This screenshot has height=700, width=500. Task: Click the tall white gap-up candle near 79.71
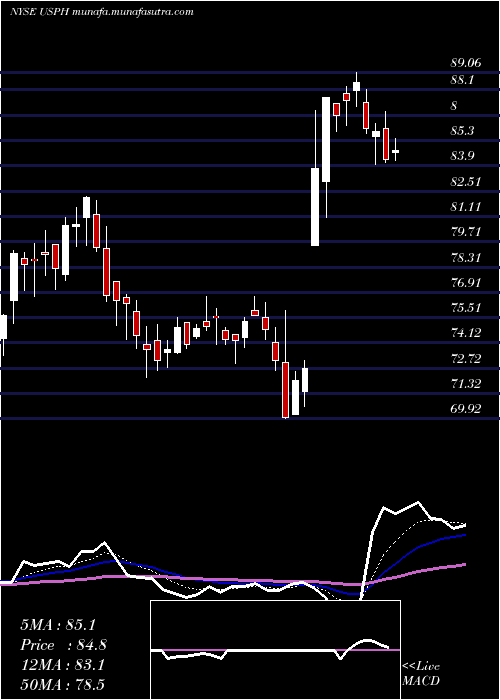pos(315,207)
